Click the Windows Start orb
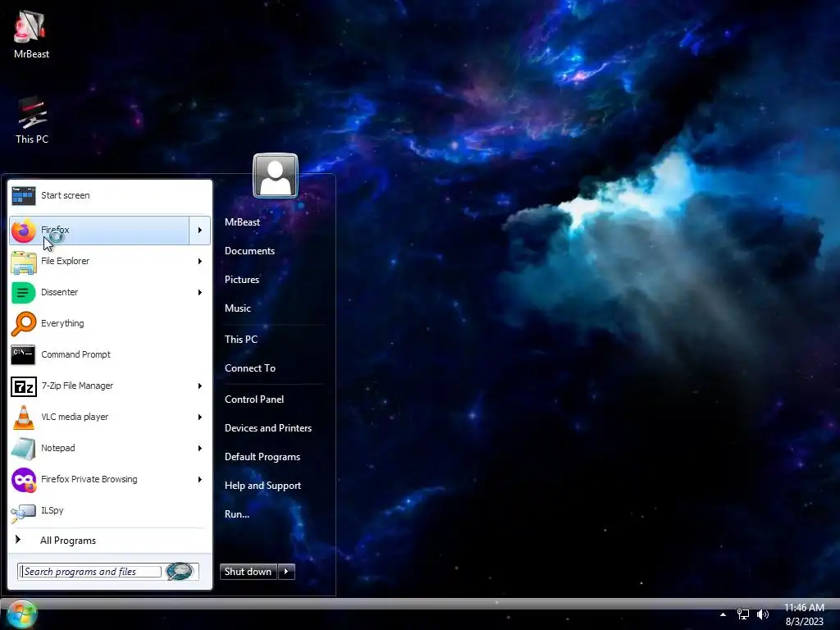This screenshot has height=630, width=840. point(21,614)
